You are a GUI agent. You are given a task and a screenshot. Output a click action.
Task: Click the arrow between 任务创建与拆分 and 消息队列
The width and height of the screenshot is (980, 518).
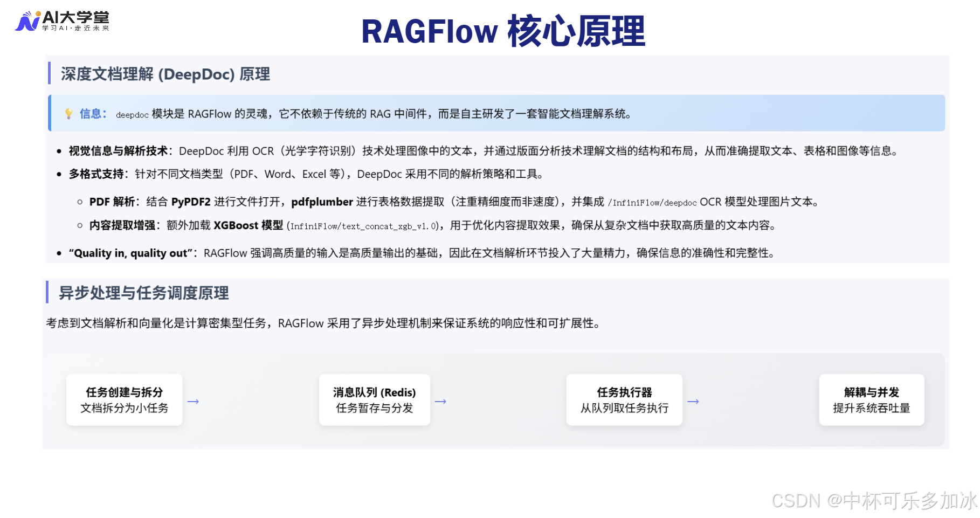click(194, 401)
